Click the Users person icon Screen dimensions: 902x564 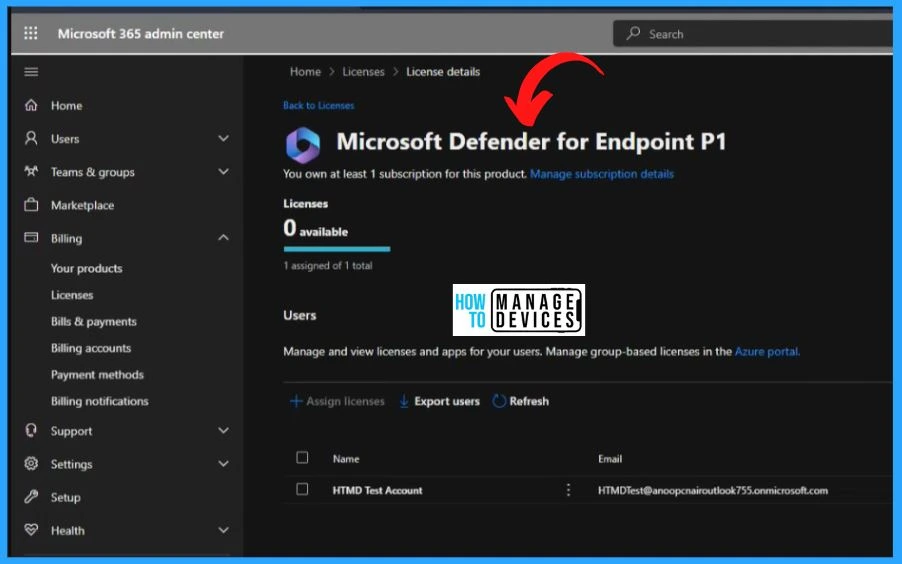(x=31, y=138)
